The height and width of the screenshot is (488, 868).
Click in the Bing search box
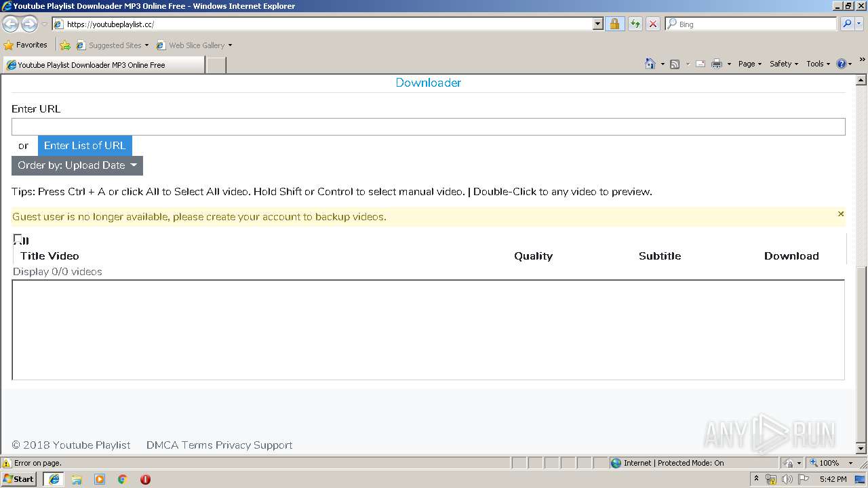(x=751, y=24)
